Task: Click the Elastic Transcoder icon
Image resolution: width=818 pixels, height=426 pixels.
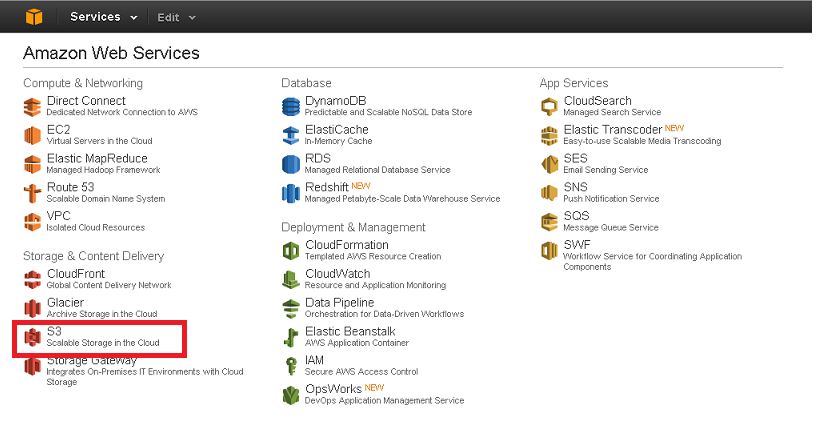Action: tap(549, 136)
